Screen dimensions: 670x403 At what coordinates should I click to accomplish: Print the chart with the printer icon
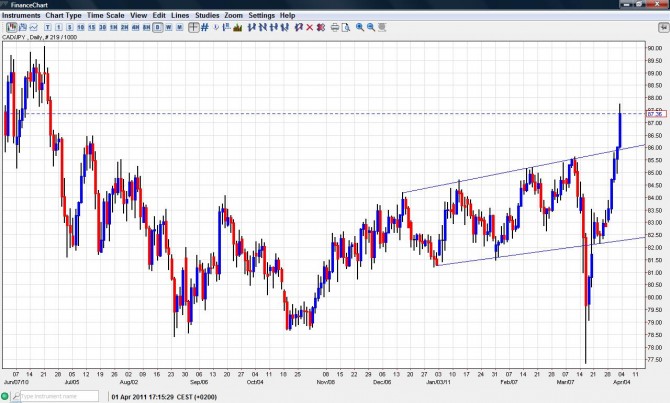335,27
